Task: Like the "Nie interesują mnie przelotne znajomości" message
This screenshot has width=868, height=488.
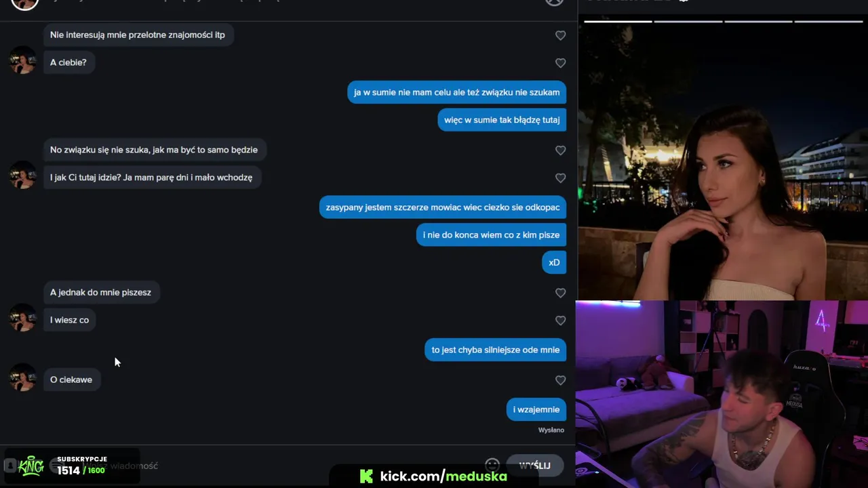Action: point(560,35)
